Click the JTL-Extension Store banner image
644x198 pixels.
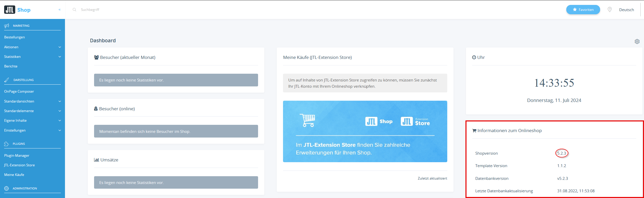pyautogui.click(x=365, y=131)
